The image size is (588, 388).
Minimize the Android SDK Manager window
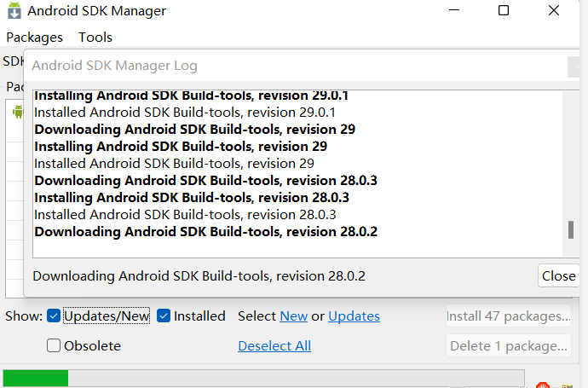(453, 10)
